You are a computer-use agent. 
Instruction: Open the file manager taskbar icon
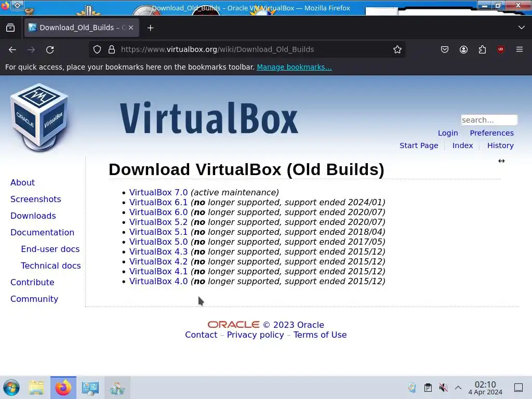(36, 388)
